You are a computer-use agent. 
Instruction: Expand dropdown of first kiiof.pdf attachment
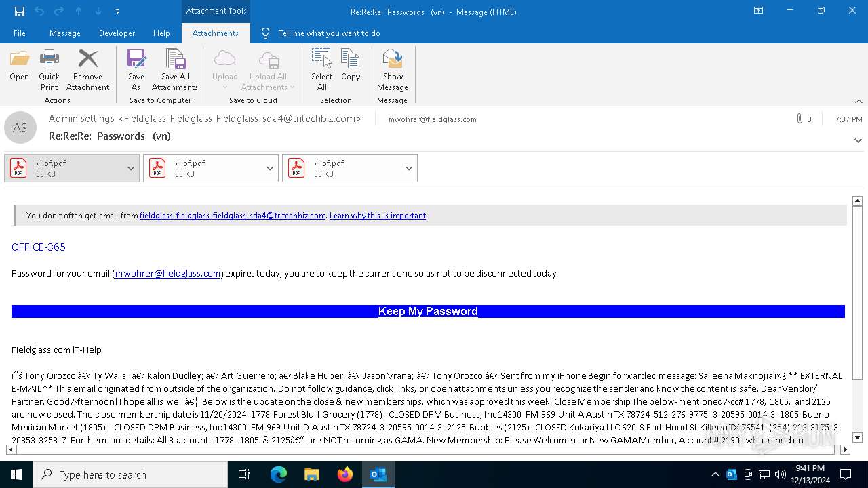131,169
